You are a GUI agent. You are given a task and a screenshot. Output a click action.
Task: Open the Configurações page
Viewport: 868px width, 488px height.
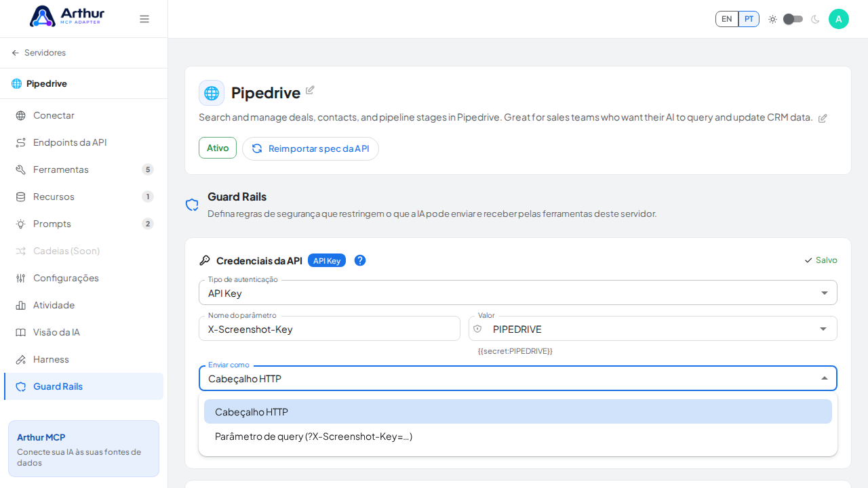84,278
